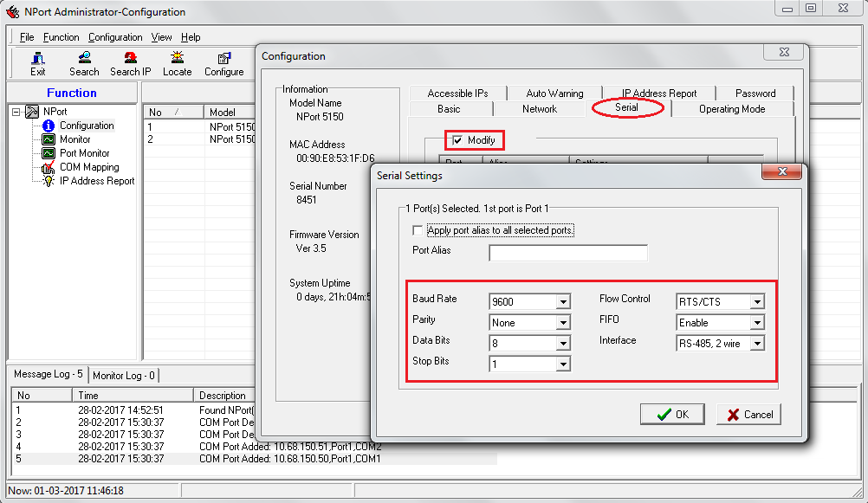
Task: Open the Function menu
Action: pyautogui.click(x=61, y=37)
